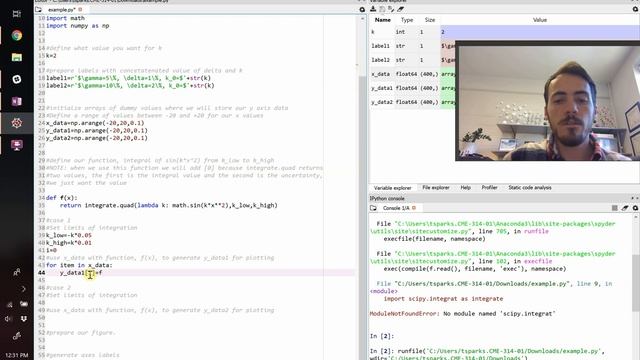This screenshot has width=640, height=360.
Task: Open the Profiler tab
Action: point(489,188)
